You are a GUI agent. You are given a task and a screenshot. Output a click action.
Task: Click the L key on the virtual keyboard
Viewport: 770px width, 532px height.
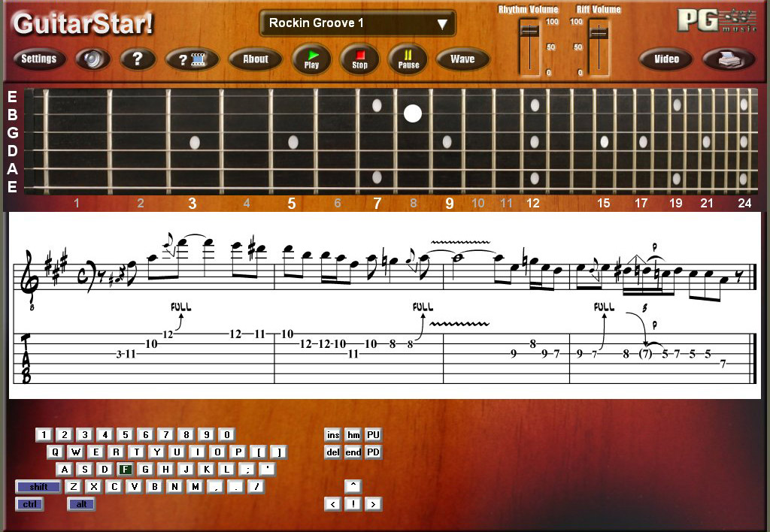[227, 469]
